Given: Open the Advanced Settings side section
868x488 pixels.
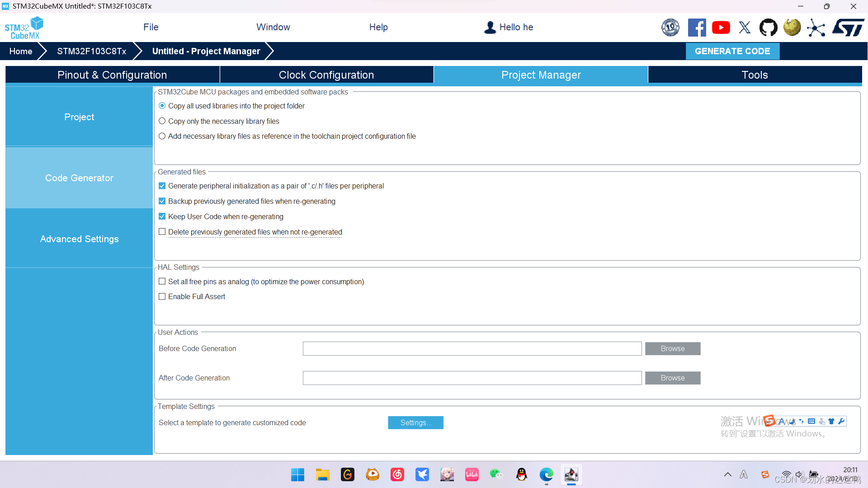Looking at the screenshot, I should click(x=79, y=239).
